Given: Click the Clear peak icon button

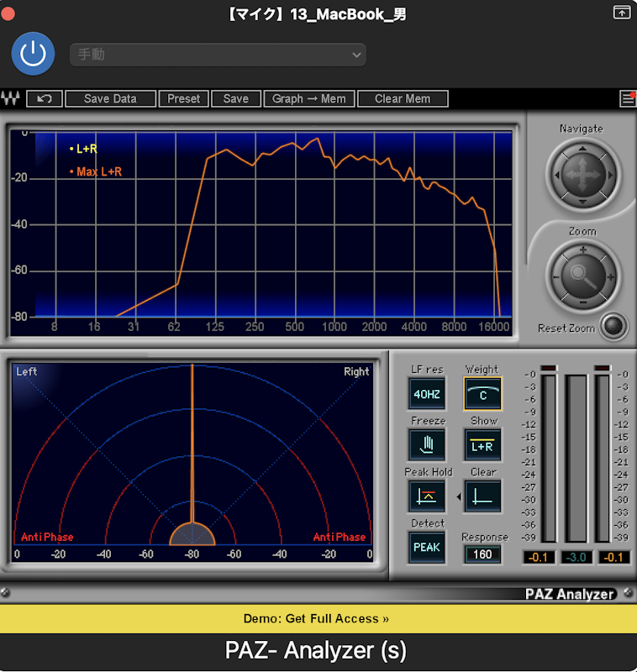Looking at the screenshot, I should pyautogui.click(x=482, y=496).
